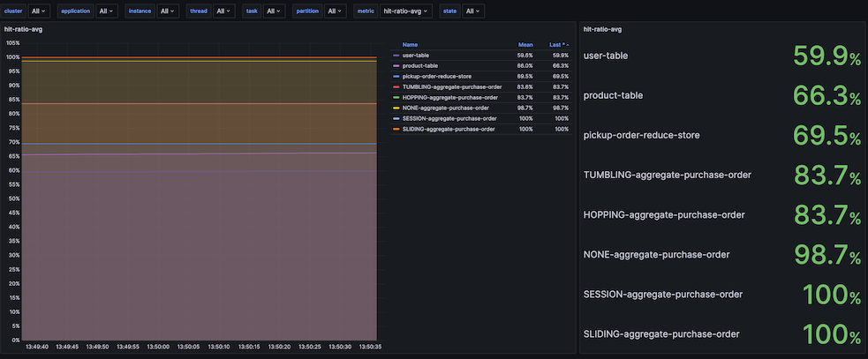Screen dimensions: 868x359
Task: Click the 13:50:35 time axis label
Action: (x=371, y=347)
